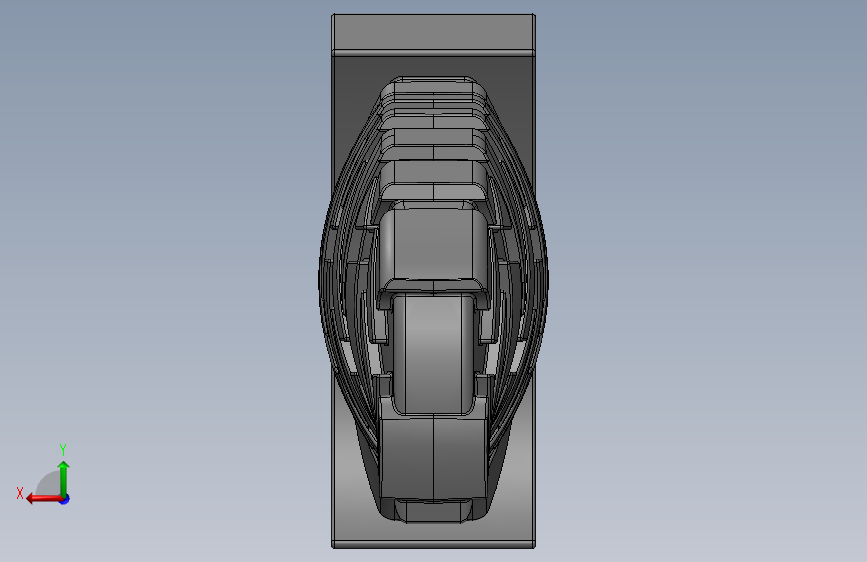Click the red X axis arrow of the triad

[44, 499]
